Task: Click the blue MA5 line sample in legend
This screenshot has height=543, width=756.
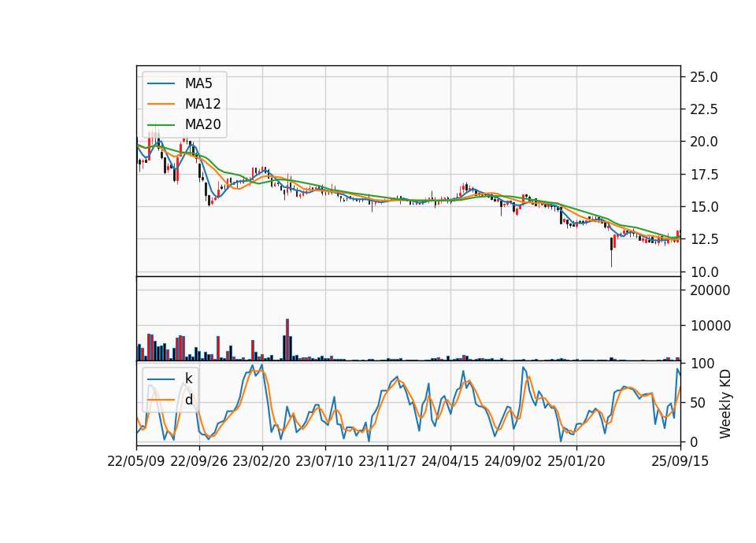Action: click(x=161, y=83)
